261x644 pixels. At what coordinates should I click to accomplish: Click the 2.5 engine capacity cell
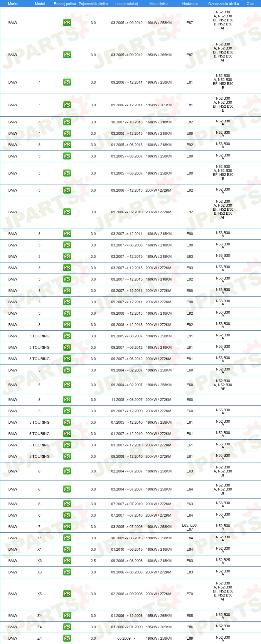[93, 561]
